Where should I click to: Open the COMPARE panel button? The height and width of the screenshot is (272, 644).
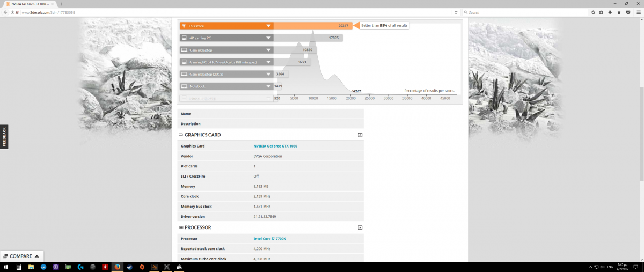(21, 256)
